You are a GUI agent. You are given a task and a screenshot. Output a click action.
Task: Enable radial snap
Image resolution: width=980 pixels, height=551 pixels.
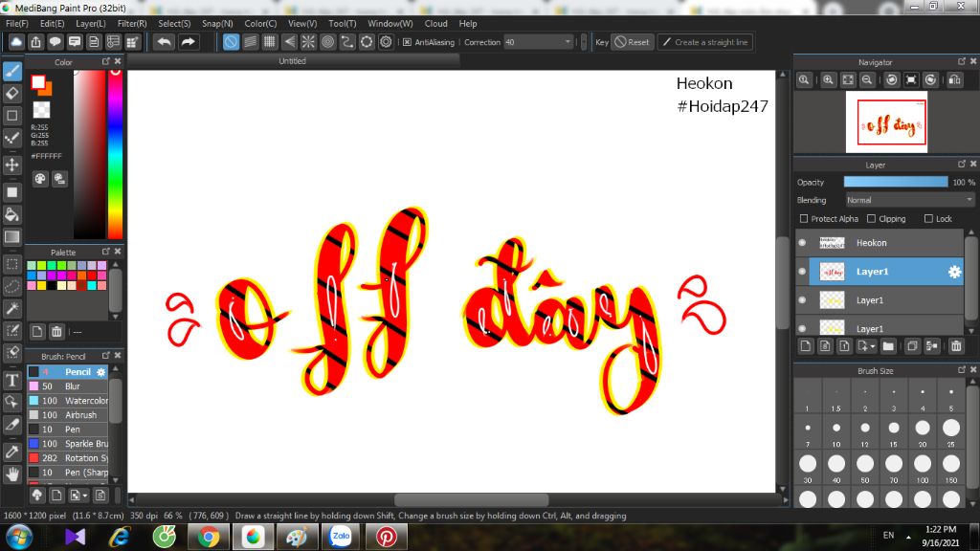coord(308,42)
